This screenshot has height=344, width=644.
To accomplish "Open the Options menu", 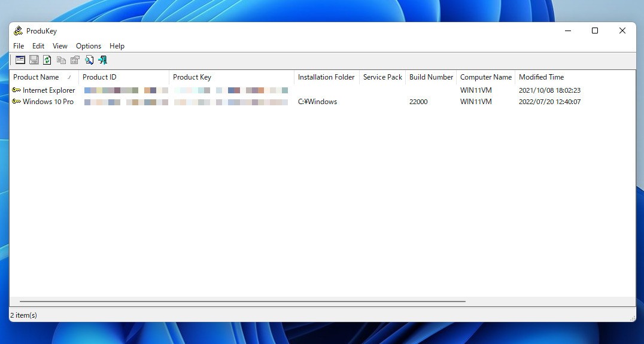I will point(89,46).
